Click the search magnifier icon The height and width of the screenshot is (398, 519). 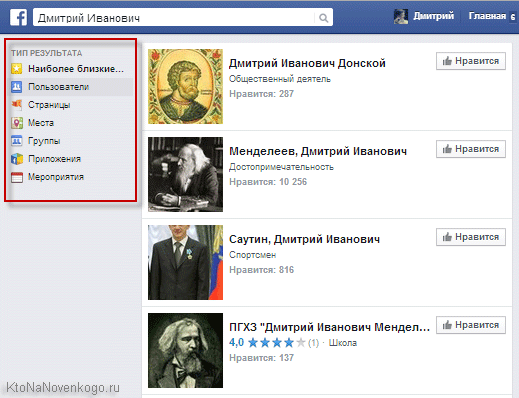pos(323,18)
